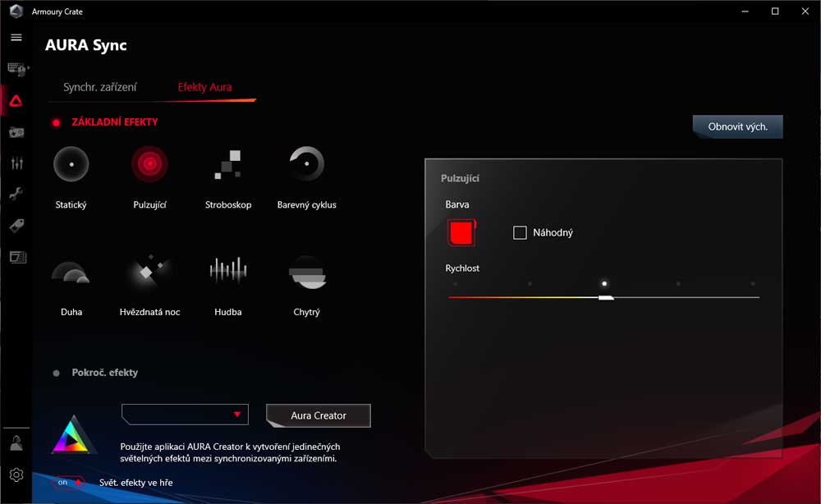821x504 pixels.
Task: Open the Scenario Profiles sliders icon in the sidebar
Action: [16, 163]
